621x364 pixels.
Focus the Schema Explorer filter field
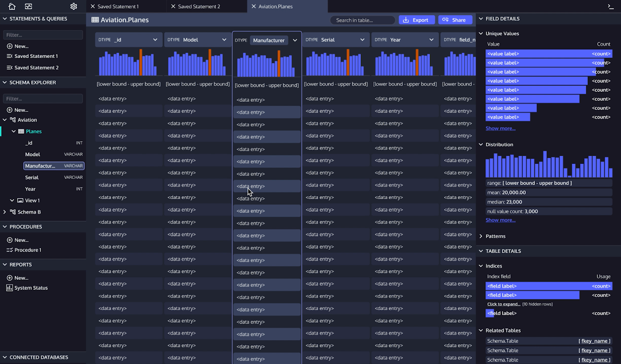[43, 99]
